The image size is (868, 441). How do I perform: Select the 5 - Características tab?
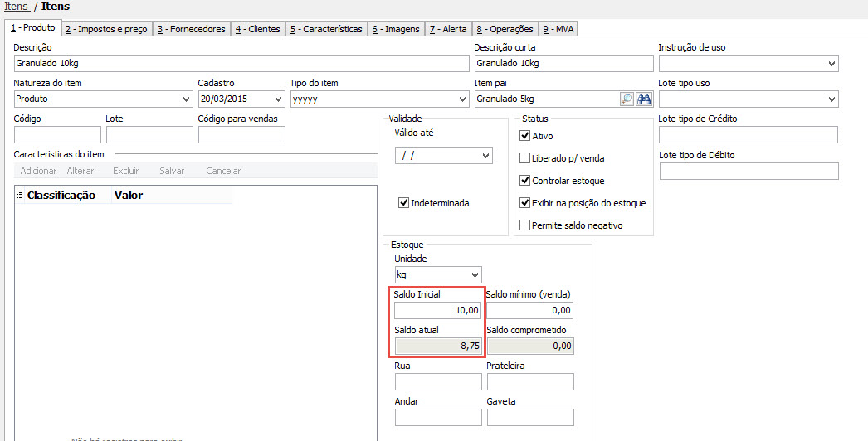point(327,29)
